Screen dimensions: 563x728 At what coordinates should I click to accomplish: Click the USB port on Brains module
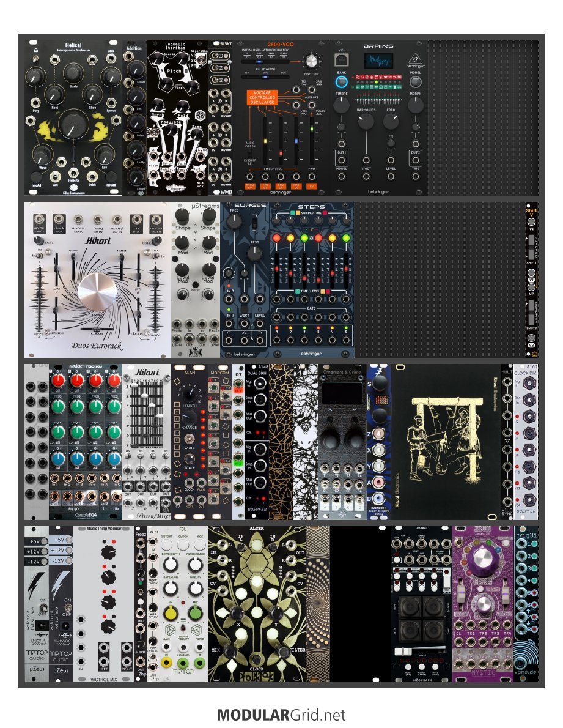(342, 60)
